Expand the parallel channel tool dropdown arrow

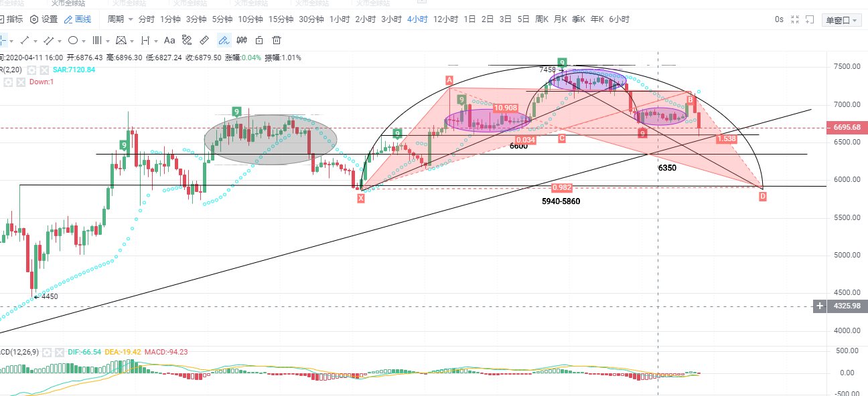coord(59,41)
